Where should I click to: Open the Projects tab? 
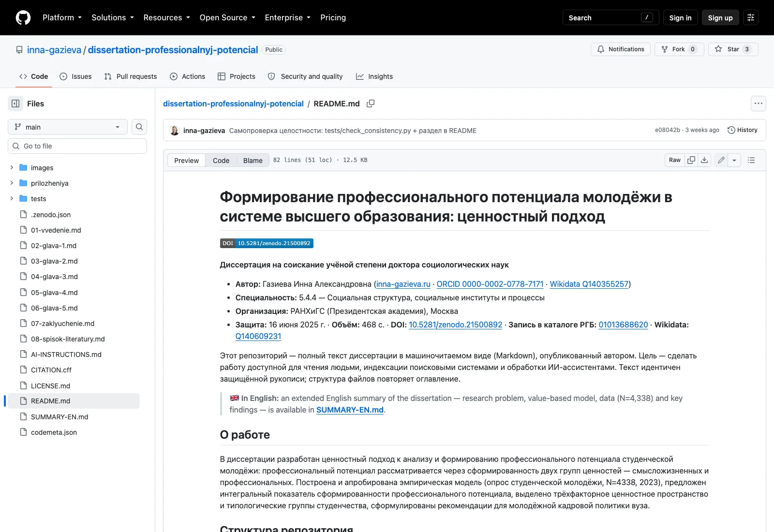(237, 76)
